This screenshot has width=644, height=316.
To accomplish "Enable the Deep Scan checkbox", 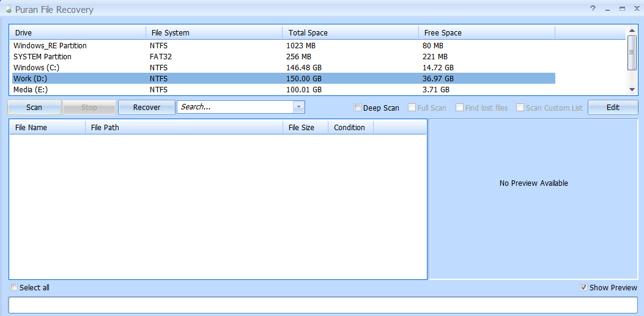I will coord(358,108).
